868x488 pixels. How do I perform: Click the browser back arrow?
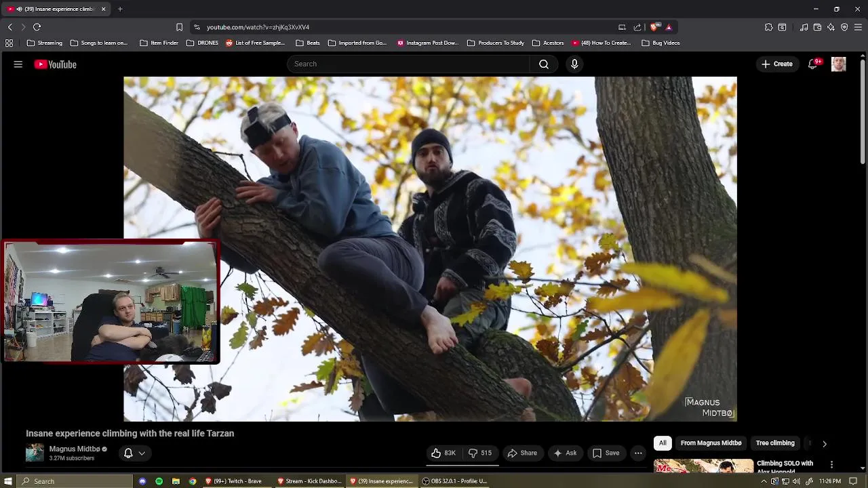tap(9, 27)
